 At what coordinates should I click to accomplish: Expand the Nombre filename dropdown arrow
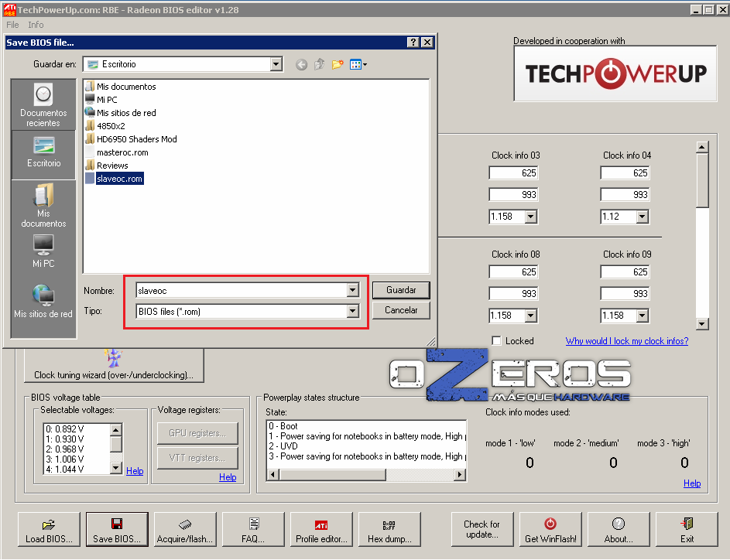(x=353, y=290)
